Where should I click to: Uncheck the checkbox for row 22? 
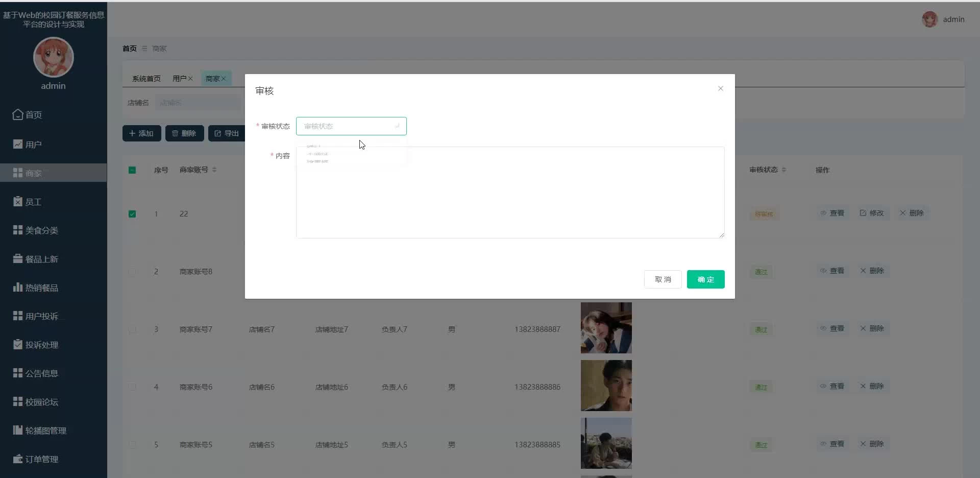click(x=132, y=214)
